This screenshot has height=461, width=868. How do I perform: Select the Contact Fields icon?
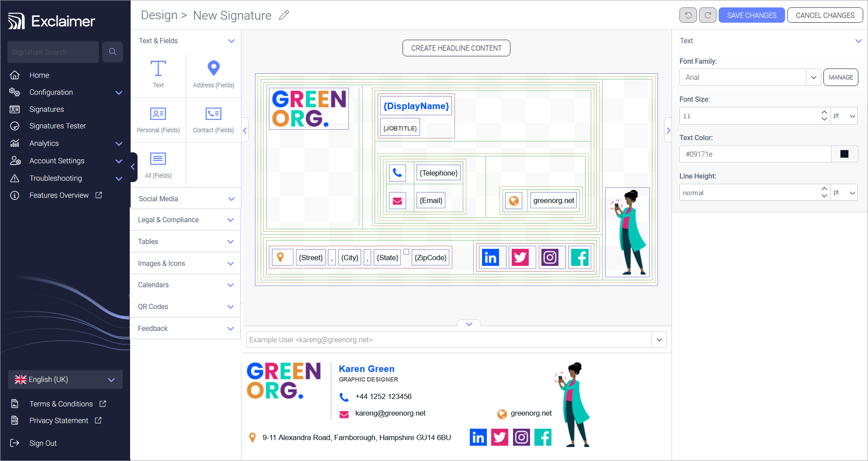tap(214, 114)
